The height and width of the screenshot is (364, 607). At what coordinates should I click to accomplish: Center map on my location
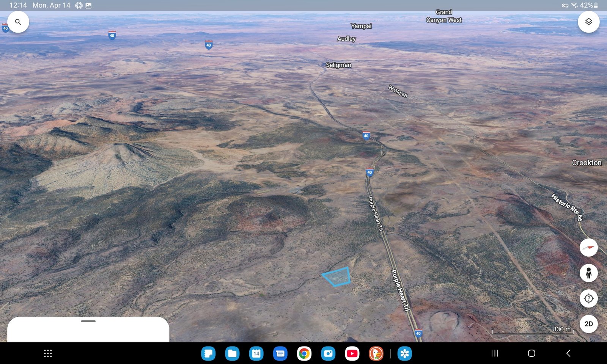(588, 298)
